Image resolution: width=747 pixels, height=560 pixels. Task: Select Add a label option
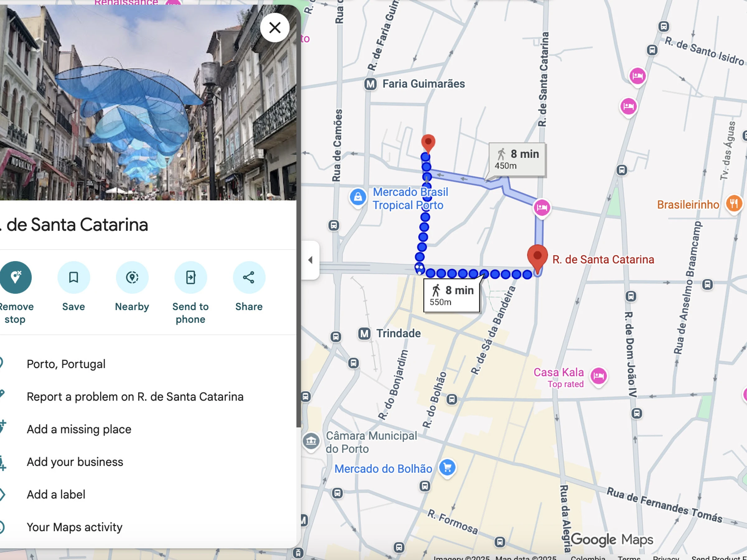[x=56, y=495]
